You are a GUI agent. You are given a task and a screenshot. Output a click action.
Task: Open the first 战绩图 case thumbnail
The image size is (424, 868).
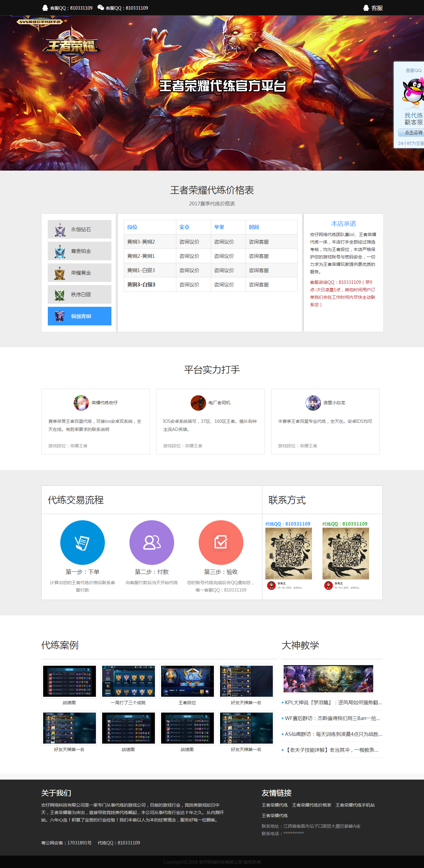[69, 681]
